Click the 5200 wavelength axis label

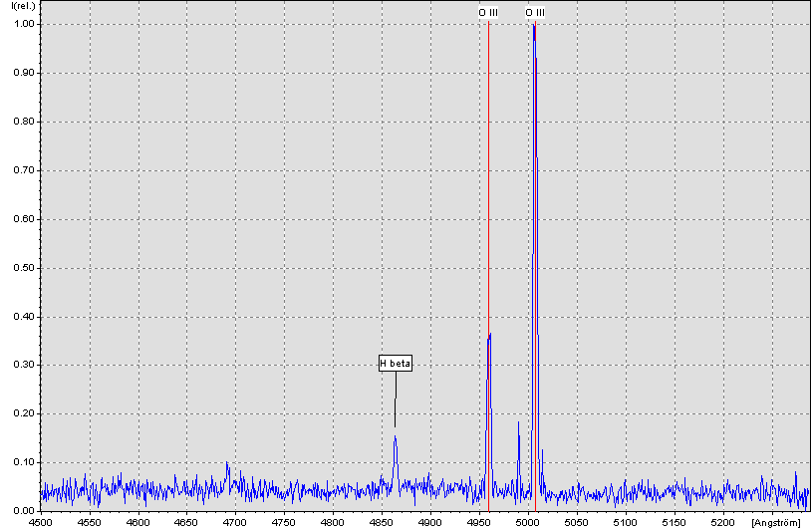[722, 521]
